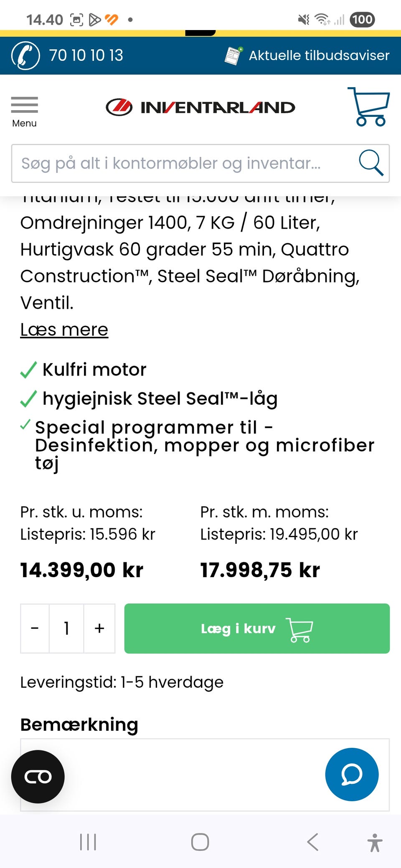The height and width of the screenshot is (868, 401).
Task: Open Android recent apps button
Action: [x=88, y=842]
